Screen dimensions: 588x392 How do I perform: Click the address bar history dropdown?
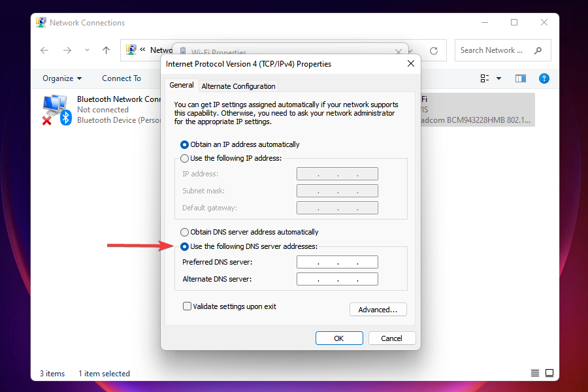pyautogui.click(x=411, y=50)
